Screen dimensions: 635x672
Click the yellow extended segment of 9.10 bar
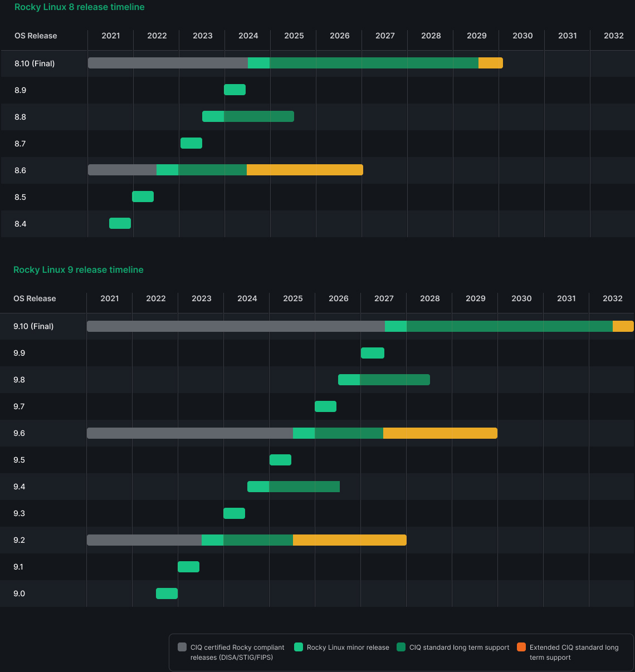[623, 326]
